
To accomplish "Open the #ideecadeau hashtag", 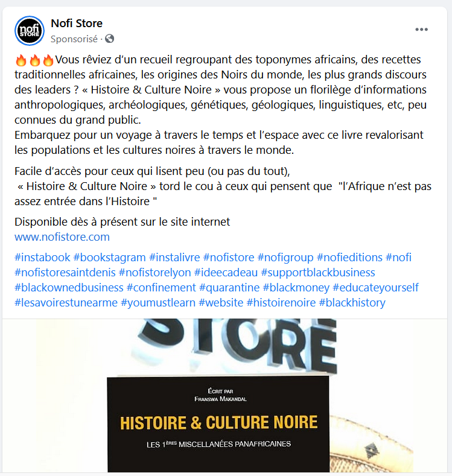I will (x=226, y=273).
